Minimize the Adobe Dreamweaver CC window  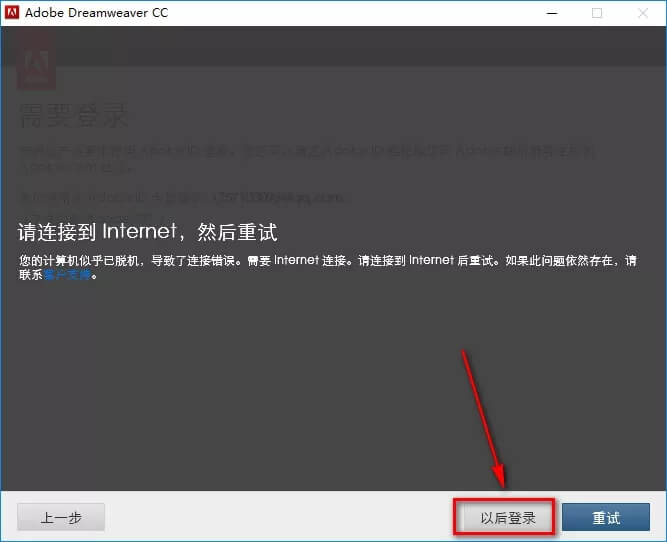[552, 13]
